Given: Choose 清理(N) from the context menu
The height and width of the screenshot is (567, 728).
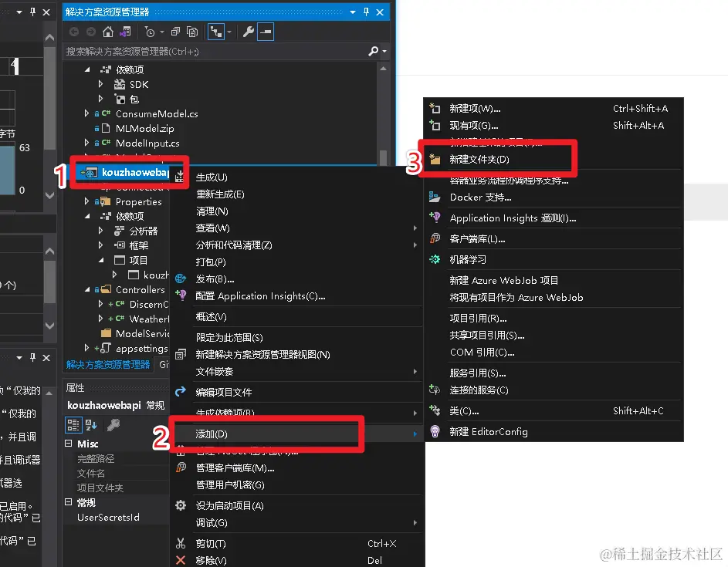Looking at the screenshot, I should tap(297, 211).
